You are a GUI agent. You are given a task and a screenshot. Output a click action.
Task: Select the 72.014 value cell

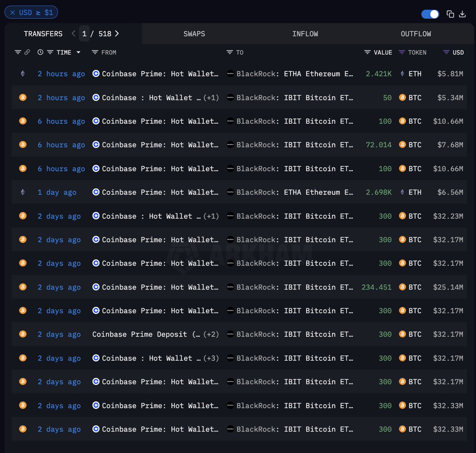click(x=379, y=145)
